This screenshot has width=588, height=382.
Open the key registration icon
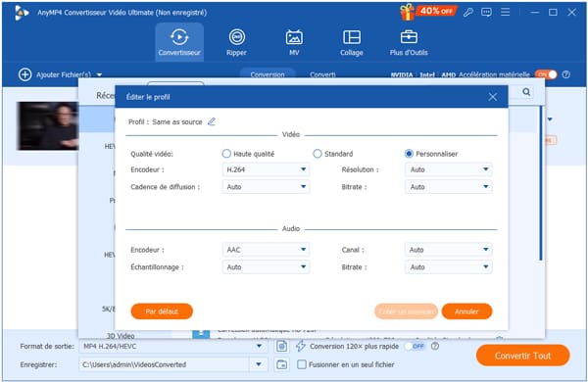tap(467, 13)
